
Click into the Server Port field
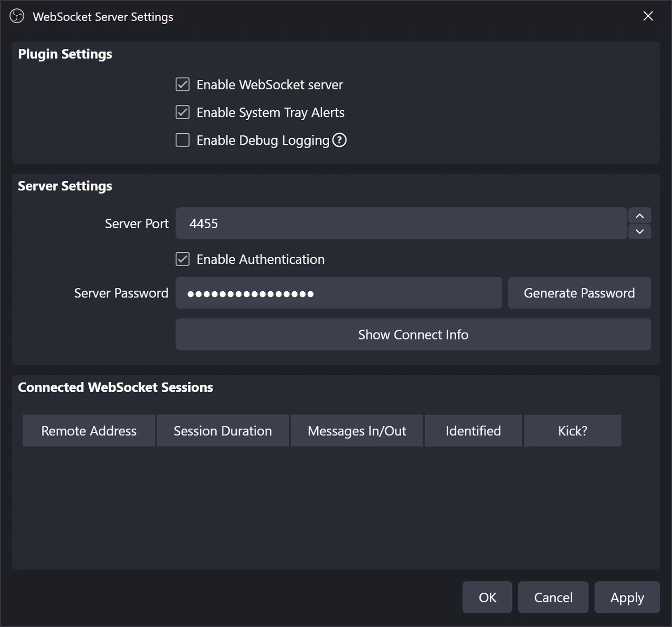pyautogui.click(x=401, y=224)
